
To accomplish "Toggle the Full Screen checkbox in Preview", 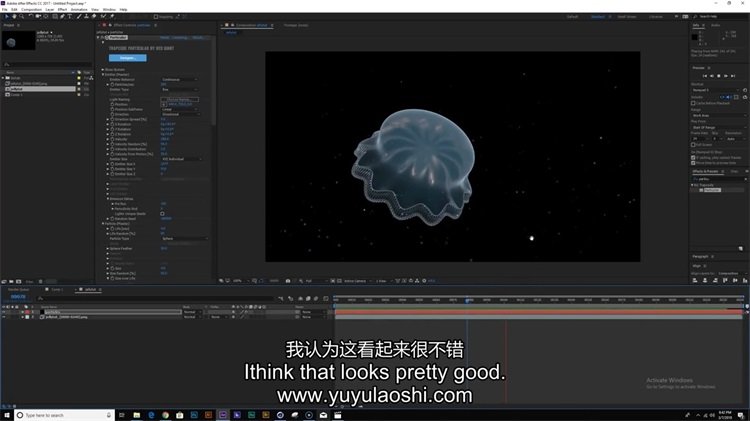I will click(x=694, y=144).
